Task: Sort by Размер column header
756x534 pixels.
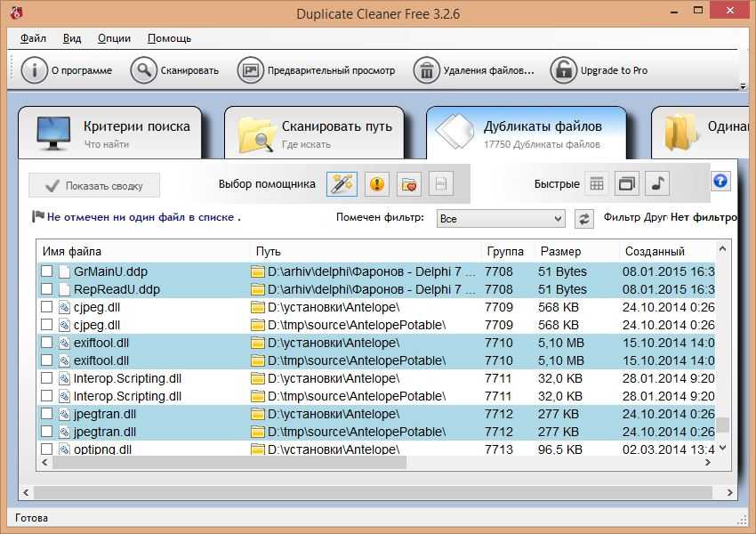Action: (x=577, y=251)
